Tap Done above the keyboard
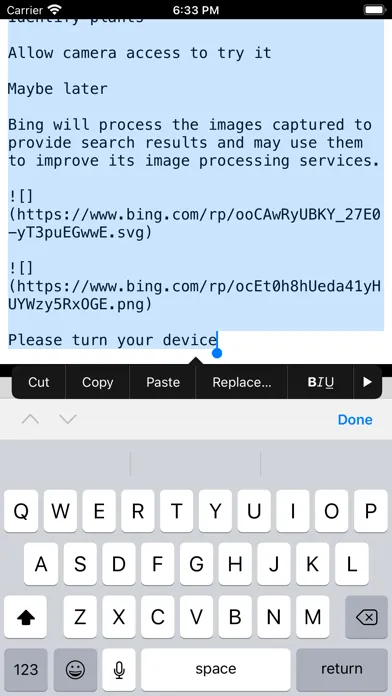392x696 pixels. (x=355, y=419)
